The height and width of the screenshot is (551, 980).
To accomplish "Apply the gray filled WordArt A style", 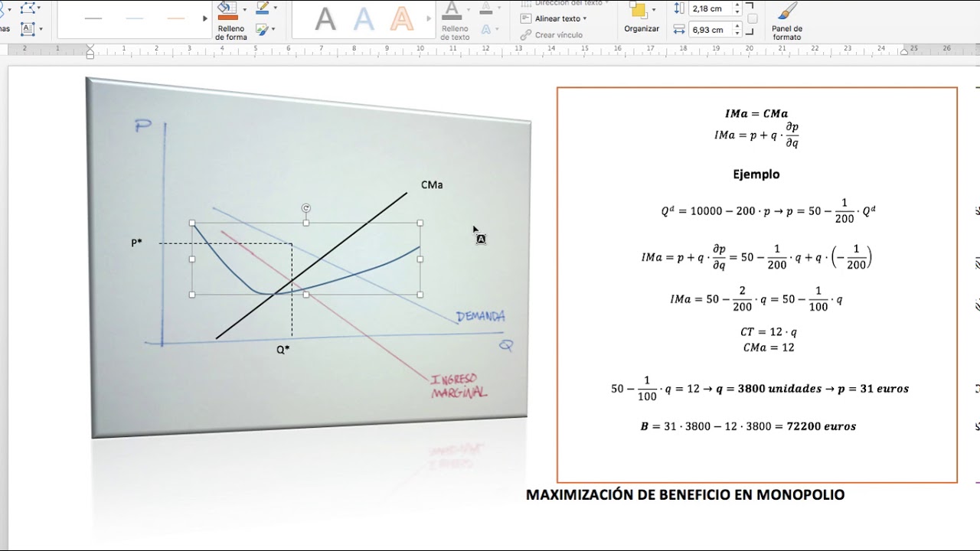I will click(x=325, y=18).
